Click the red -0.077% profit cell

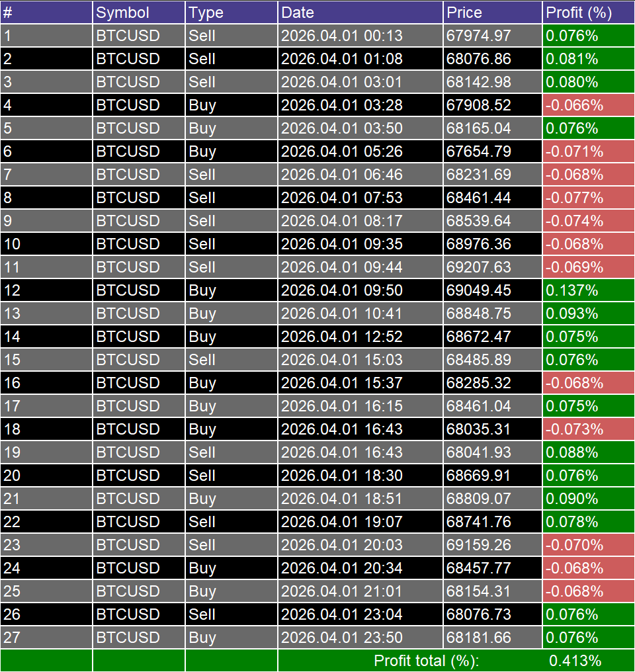[x=588, y=198]
